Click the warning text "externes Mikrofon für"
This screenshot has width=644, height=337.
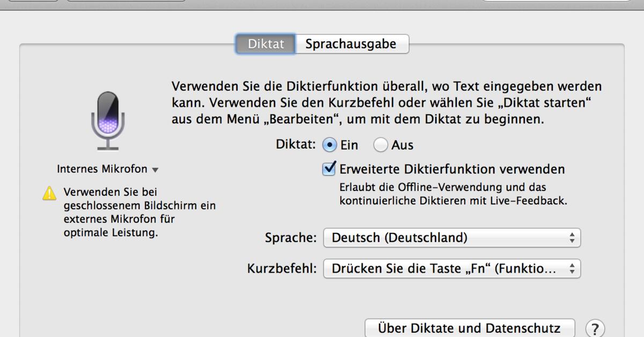coord(119,219)
